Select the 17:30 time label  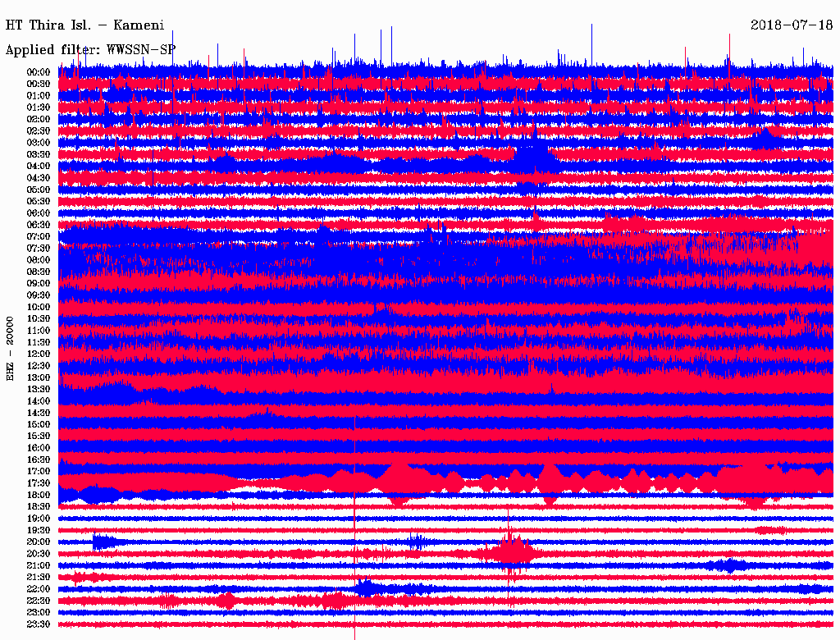[39, 483]
